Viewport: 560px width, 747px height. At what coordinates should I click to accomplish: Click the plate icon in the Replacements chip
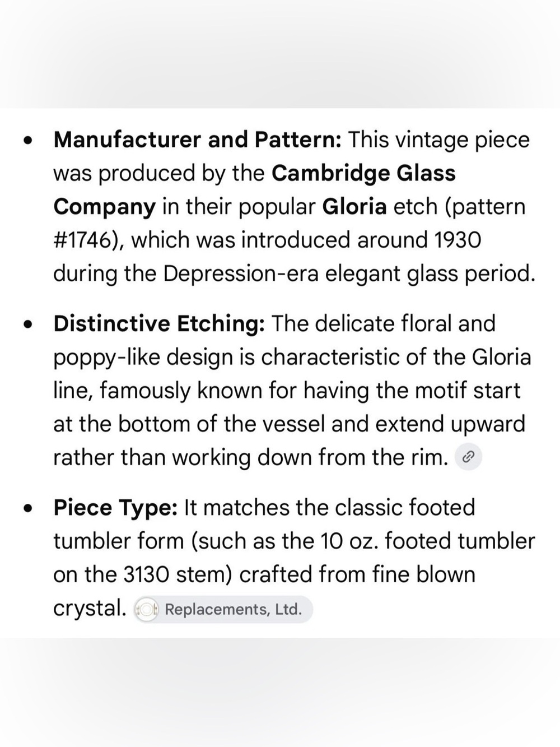pyautogui.click(x=147, y=610)
